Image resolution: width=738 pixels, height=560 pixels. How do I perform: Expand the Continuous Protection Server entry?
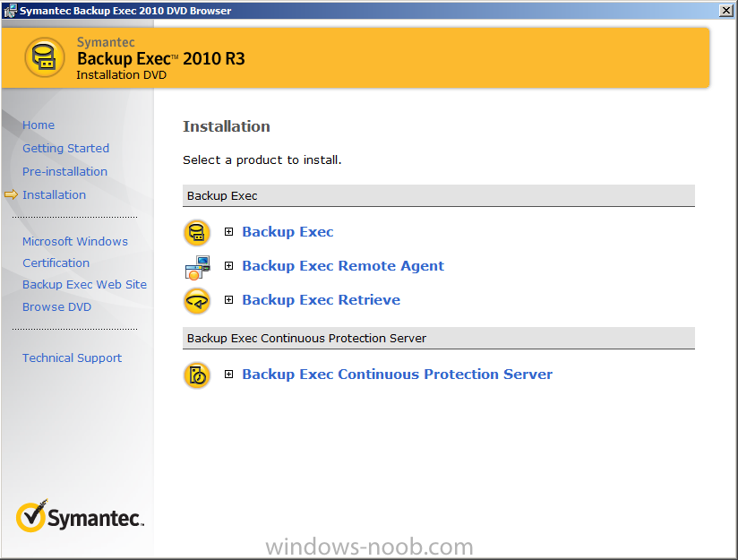coord(228,374)
